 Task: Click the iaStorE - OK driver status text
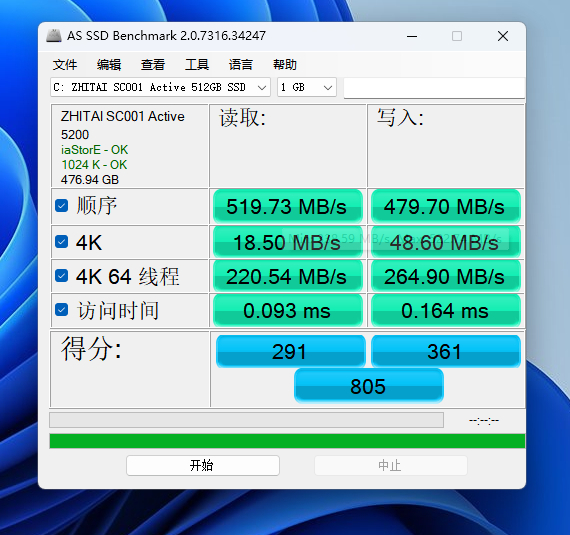(95, 150)
